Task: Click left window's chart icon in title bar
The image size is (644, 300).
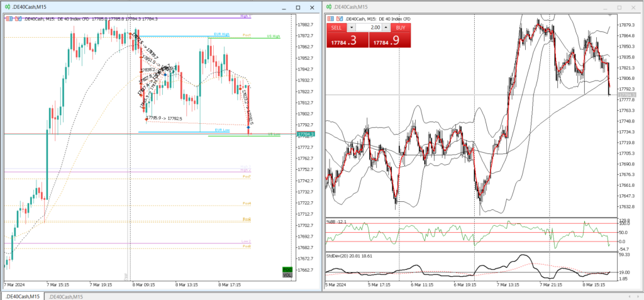Action: [6, 7]
